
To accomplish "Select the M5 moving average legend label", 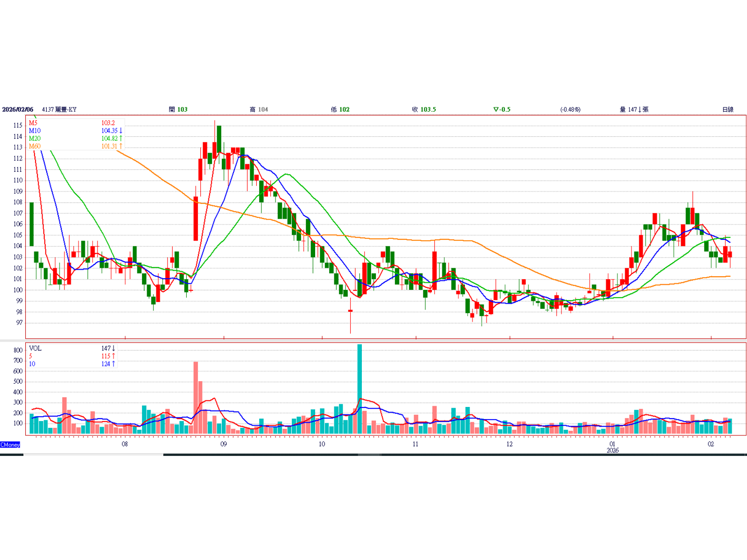I will (x=33, y=123).
